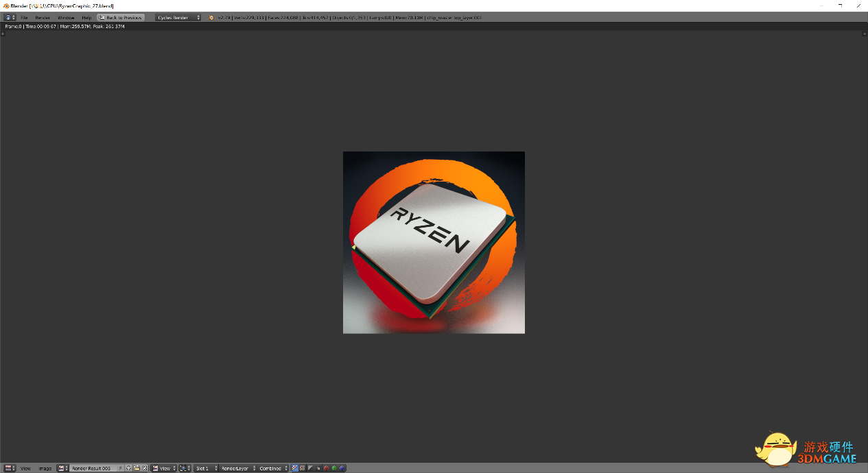Open the Cycles Render engine dropdown

(178, 17)
